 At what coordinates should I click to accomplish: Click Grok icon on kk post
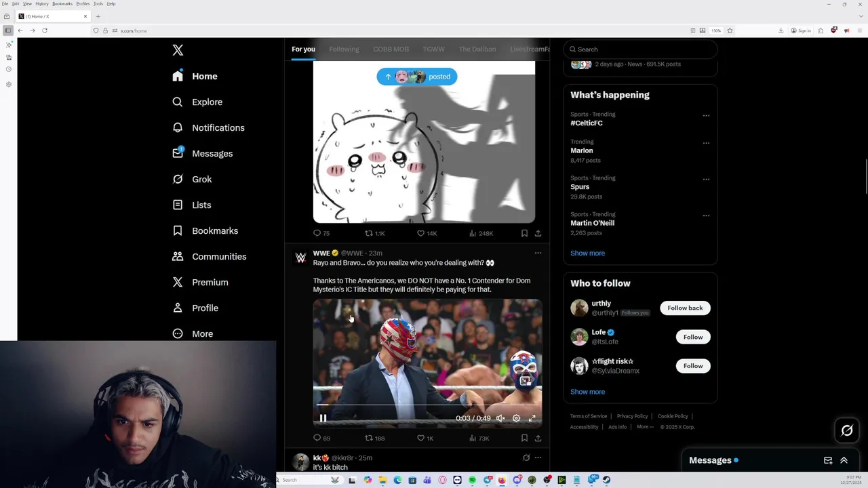click(x=526, y=457)
